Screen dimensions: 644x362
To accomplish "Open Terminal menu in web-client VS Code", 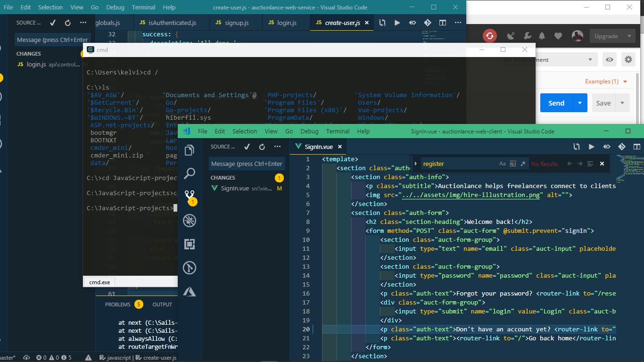I will coord(338,132).
